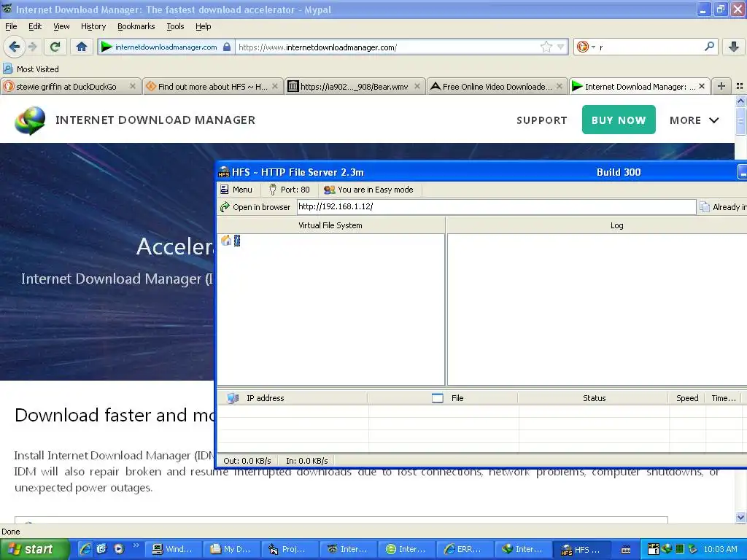Switch to the HFS taskbar button
Screen dimensions: 747x560
581,549
